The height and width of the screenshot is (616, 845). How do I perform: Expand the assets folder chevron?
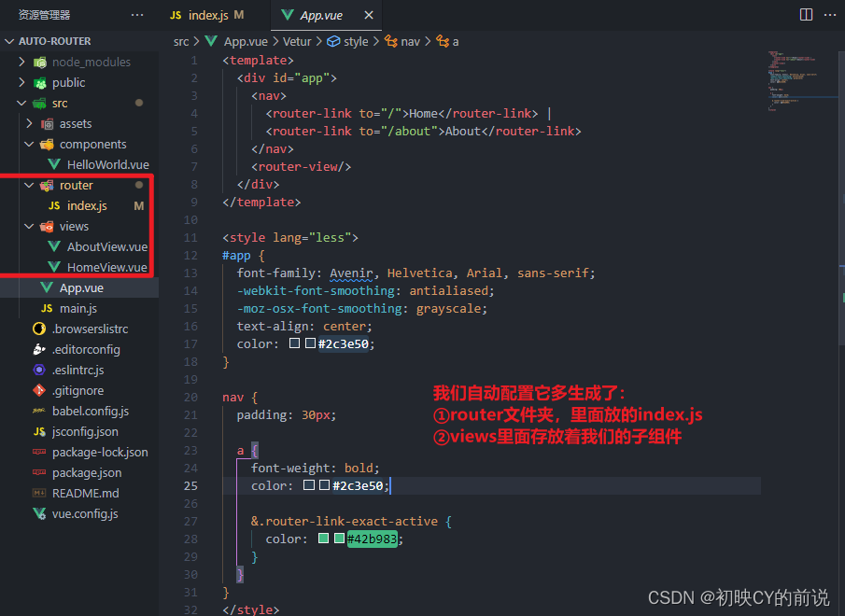[29, 123]
